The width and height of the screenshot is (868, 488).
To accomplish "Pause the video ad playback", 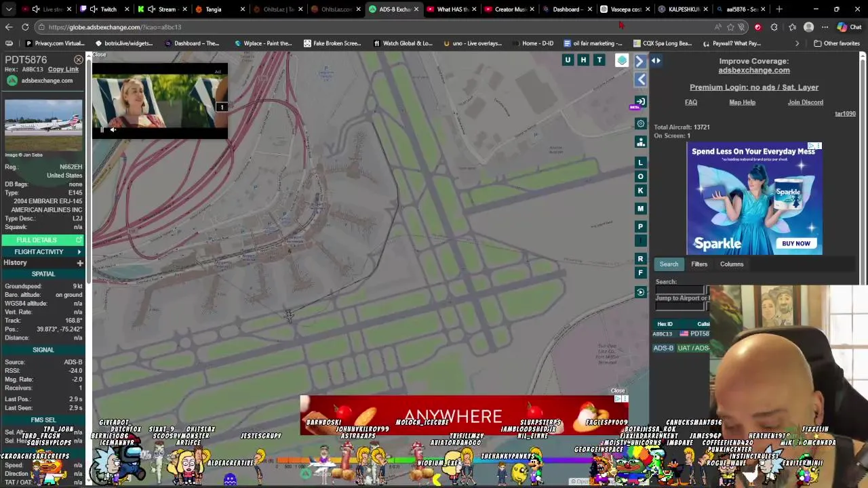I will coord(102,129).
